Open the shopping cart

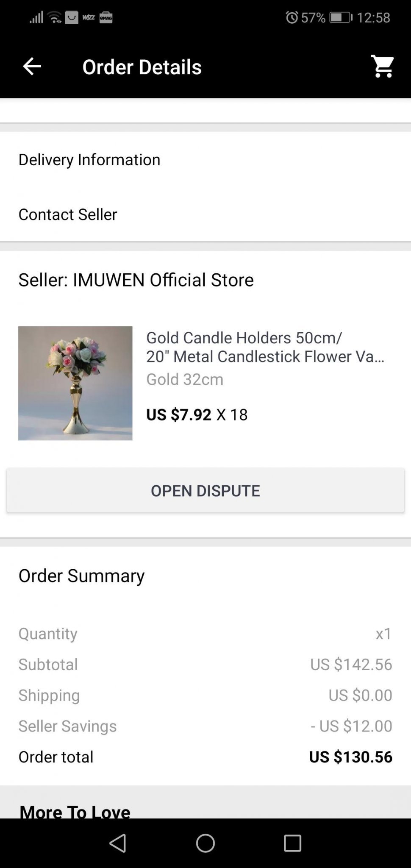(383, 67)
